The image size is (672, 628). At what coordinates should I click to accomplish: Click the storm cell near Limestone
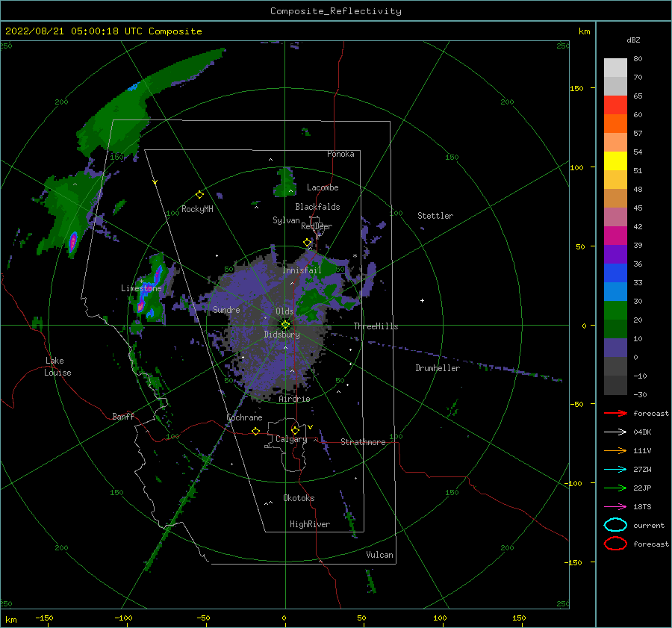pos(150,289)
